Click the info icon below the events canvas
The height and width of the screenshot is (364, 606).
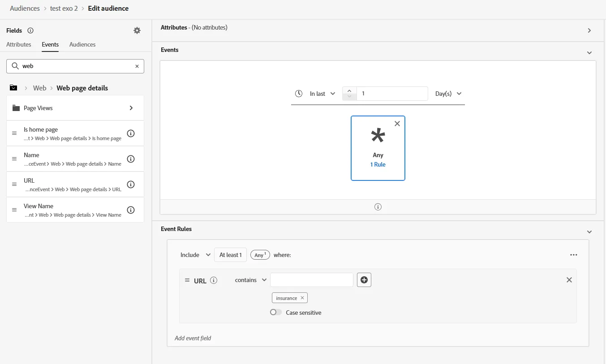(378, 207)
